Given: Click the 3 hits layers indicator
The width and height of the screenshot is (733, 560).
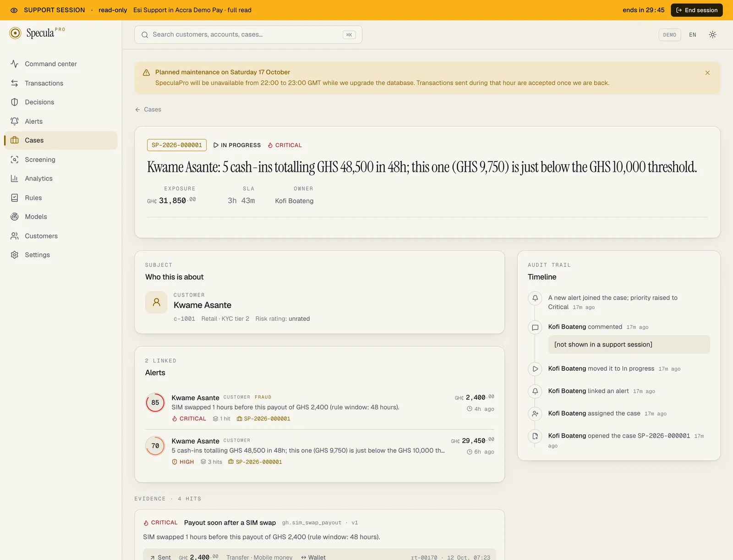Looking at the screenshot, I should tap(211, 462).
